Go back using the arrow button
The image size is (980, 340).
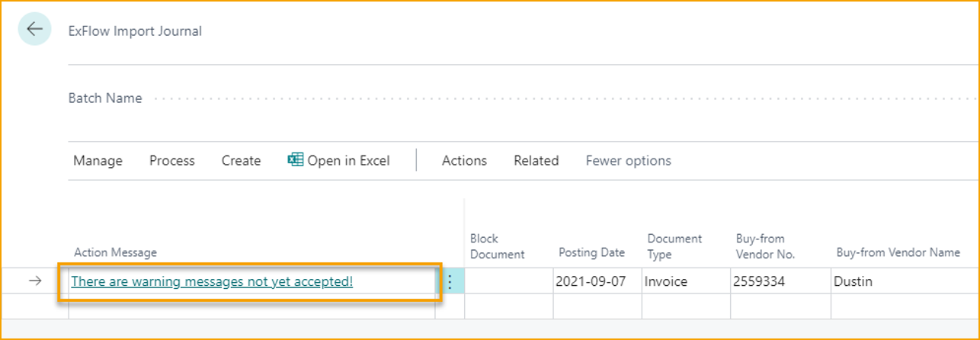coord(34,30)
